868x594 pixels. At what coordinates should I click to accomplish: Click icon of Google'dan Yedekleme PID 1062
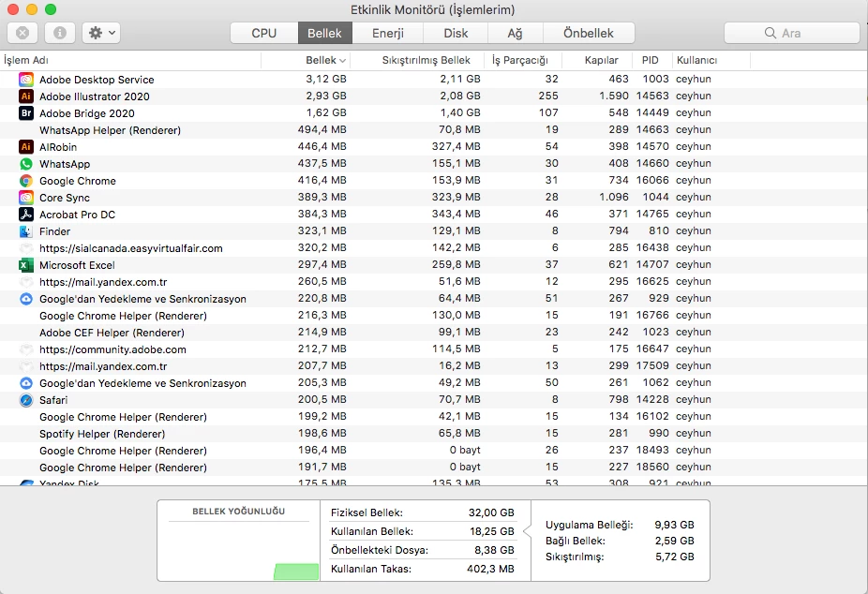(26, 383)
